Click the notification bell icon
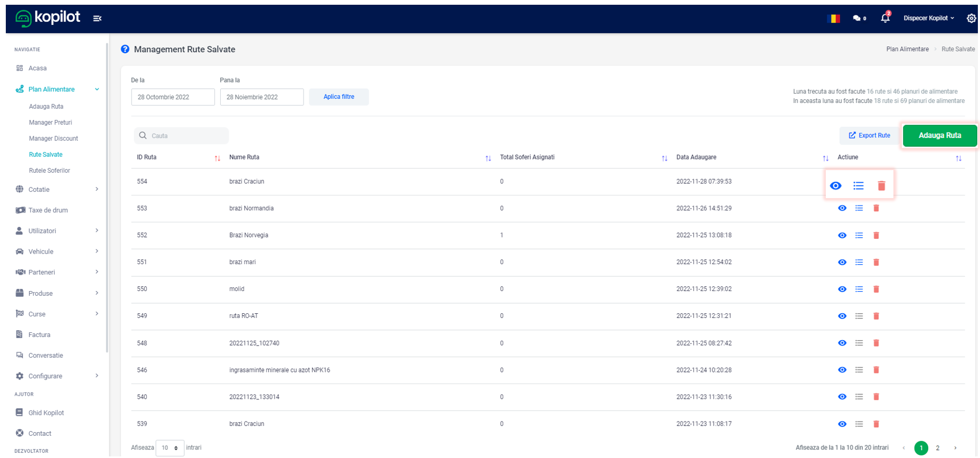The image size is (980, 458). 885,18
